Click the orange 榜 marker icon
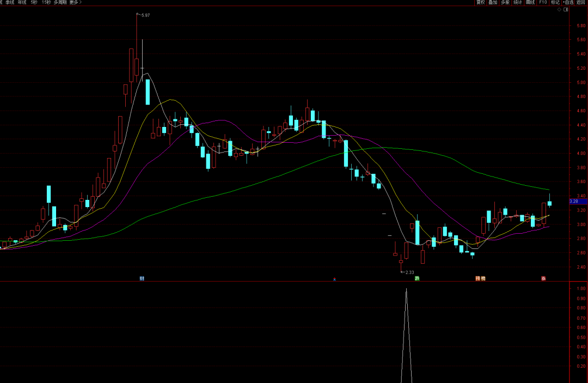 click(x=483, y=278)
